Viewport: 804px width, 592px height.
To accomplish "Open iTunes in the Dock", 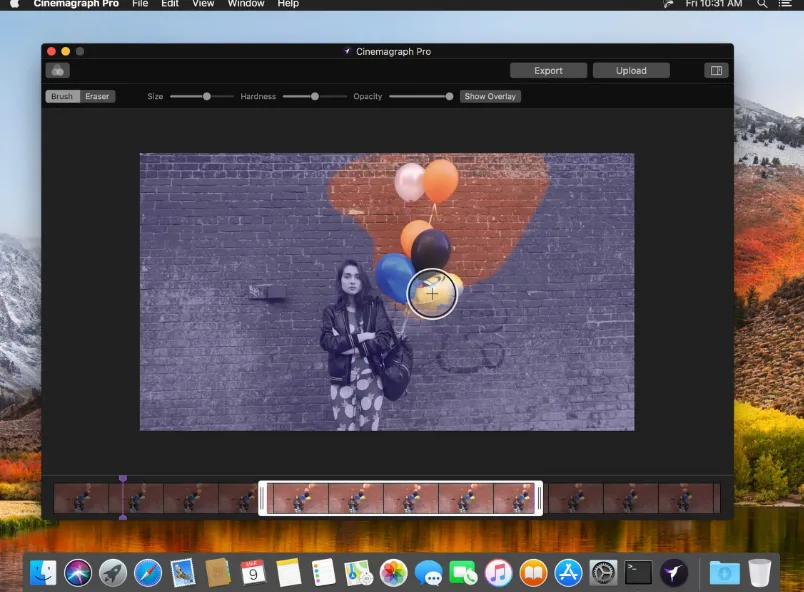I will point(498,573).
